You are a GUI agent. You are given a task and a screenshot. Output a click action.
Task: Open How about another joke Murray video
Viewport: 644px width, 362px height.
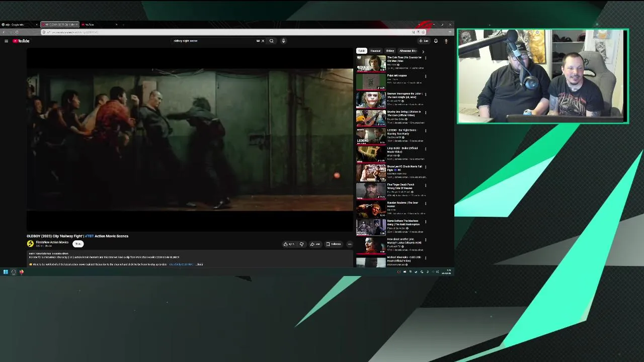point(371,245)
